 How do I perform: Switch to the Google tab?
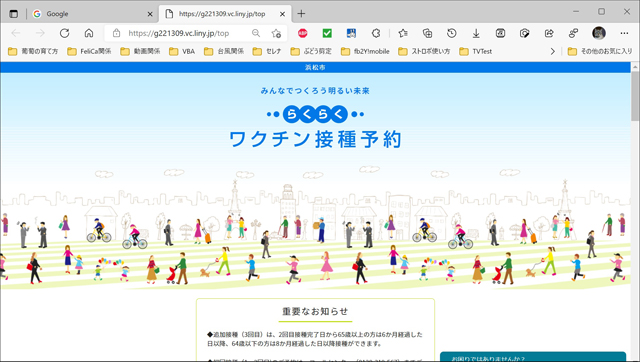click(93, 14)
